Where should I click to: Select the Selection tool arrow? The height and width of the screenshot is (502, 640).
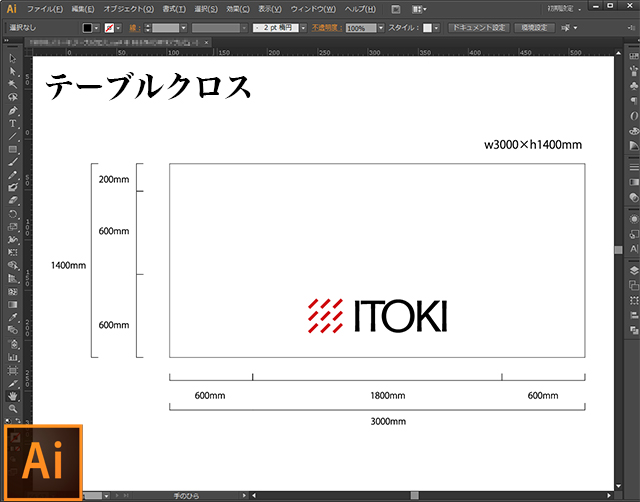pyautogui.click(x=13, y=58)
